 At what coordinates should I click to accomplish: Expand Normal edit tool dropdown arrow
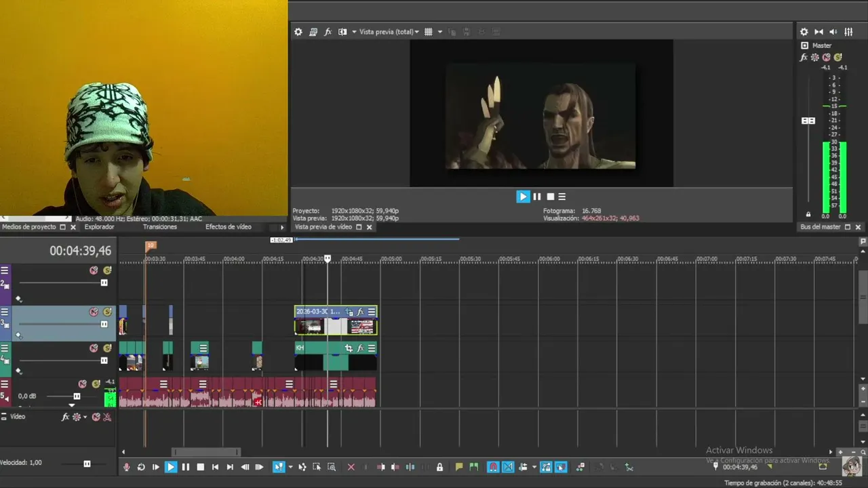(290, 467)
